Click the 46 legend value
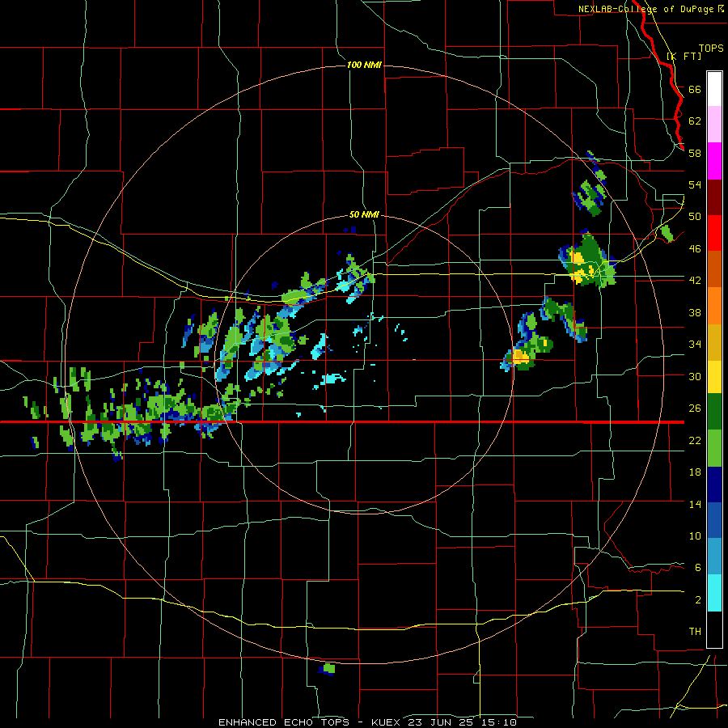 click(695, 248)
